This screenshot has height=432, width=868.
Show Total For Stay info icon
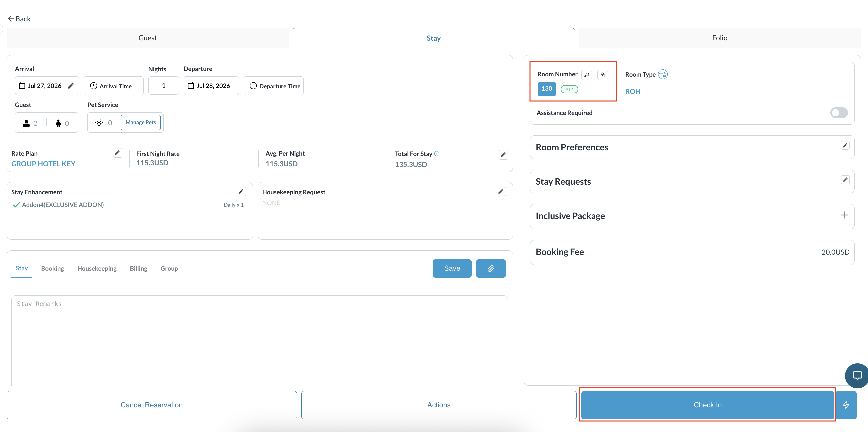tap(437, 154)
